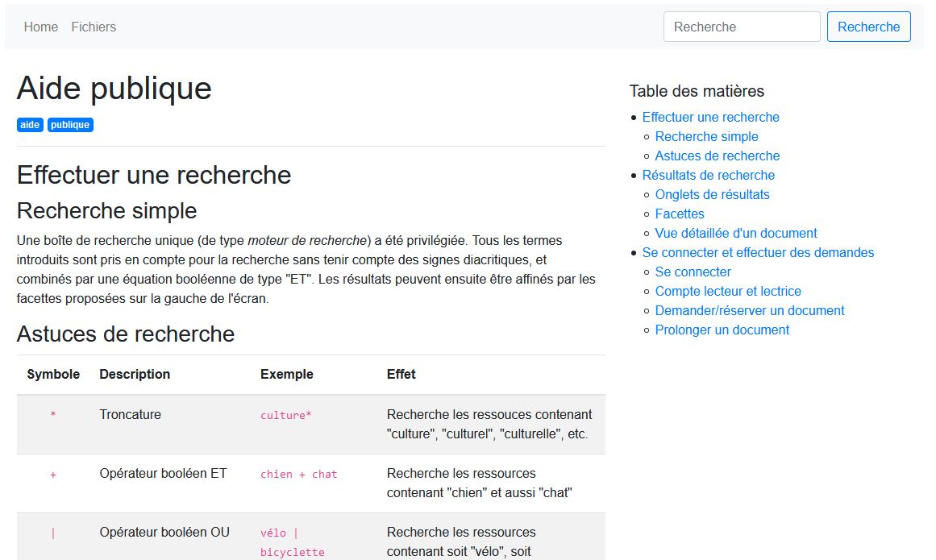Open 'Onglets de résultats' contents link

(x=712, y=194)
